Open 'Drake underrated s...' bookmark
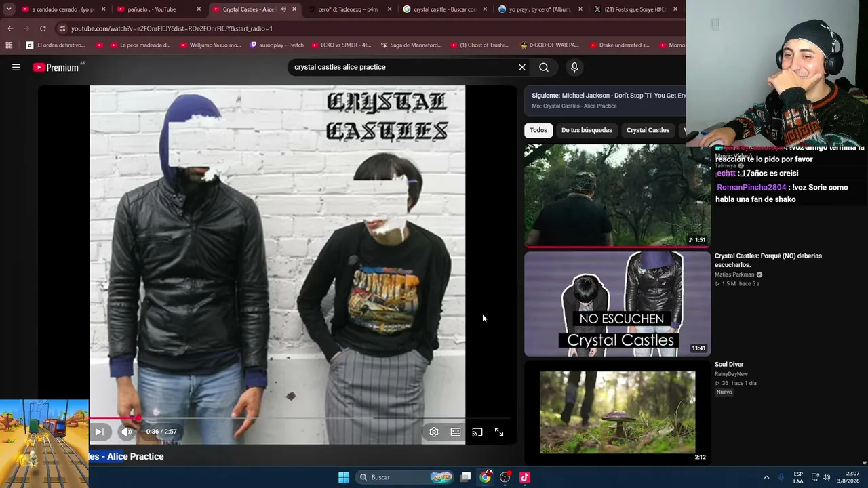868x488 pixels. (619, 45)
